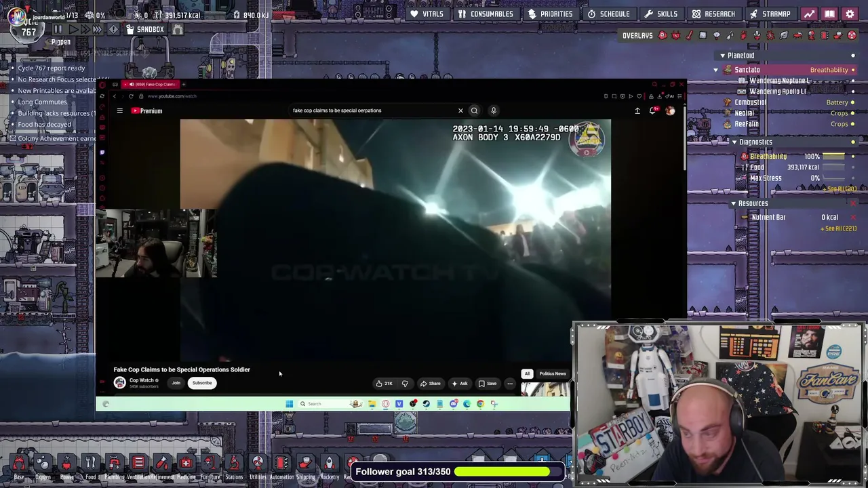This screenshot has width=868, height=488.
Task: Open the Utilities build category
Action: [258, 466]
